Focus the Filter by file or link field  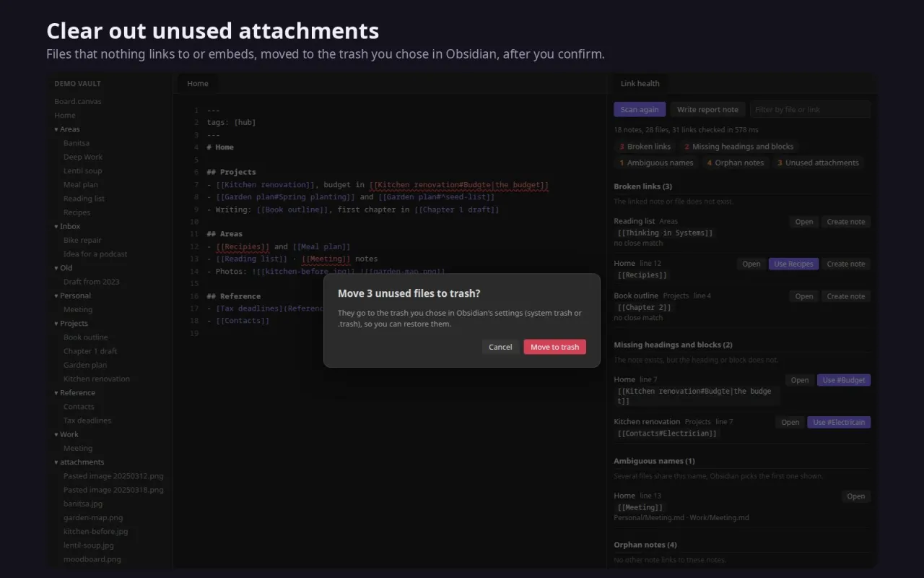tap(810, 110)
